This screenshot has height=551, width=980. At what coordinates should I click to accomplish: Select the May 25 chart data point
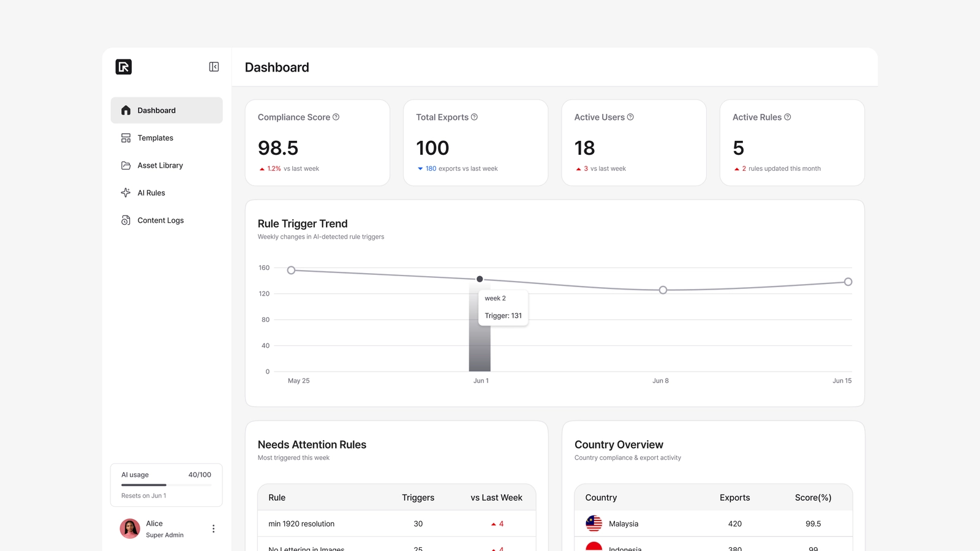pyautogui.click(x=292, y=270)
